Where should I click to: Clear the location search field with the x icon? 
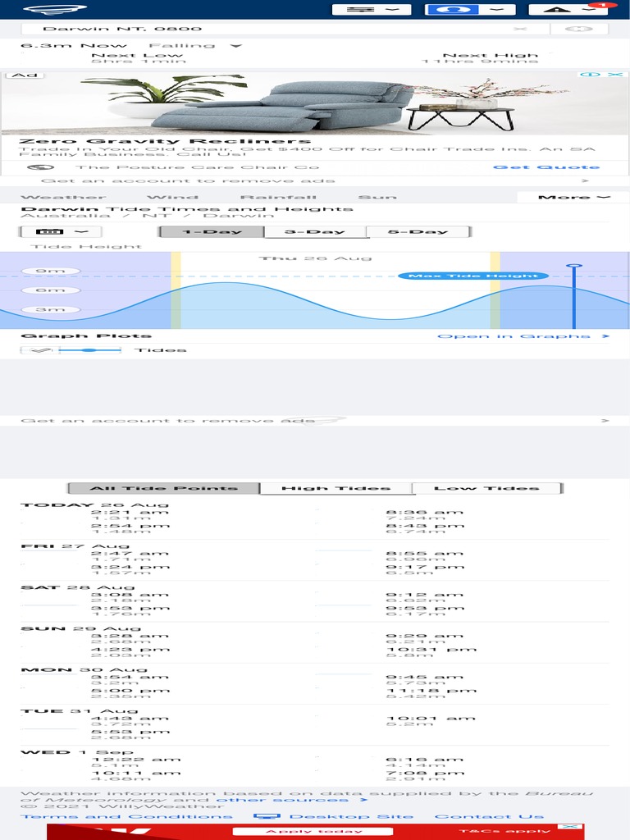[519, 29]
